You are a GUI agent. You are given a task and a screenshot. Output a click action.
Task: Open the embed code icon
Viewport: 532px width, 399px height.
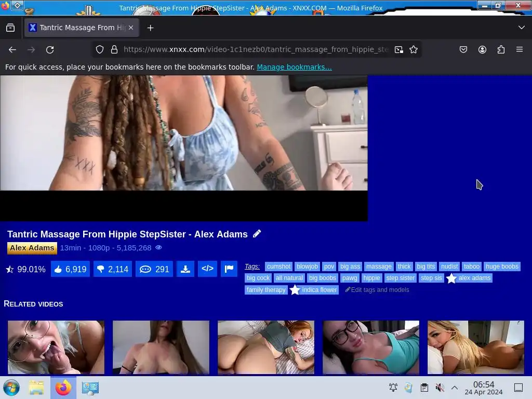207,269
